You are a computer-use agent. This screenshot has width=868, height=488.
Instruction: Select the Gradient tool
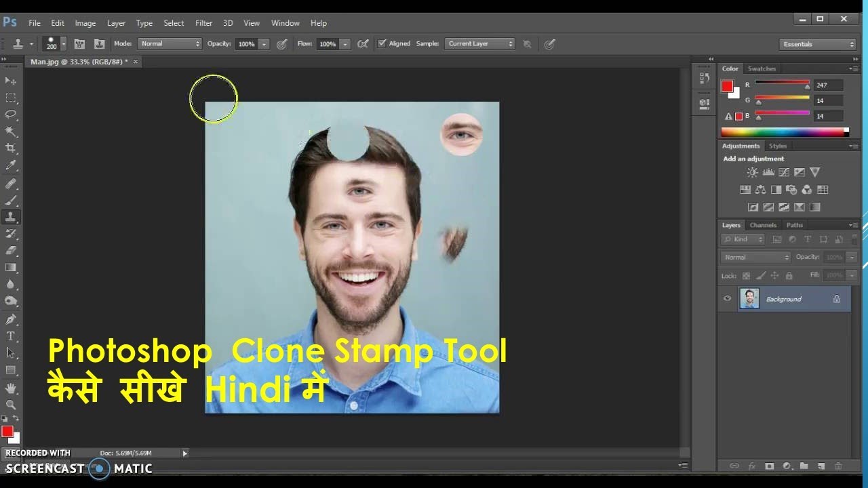click(11, 268)
